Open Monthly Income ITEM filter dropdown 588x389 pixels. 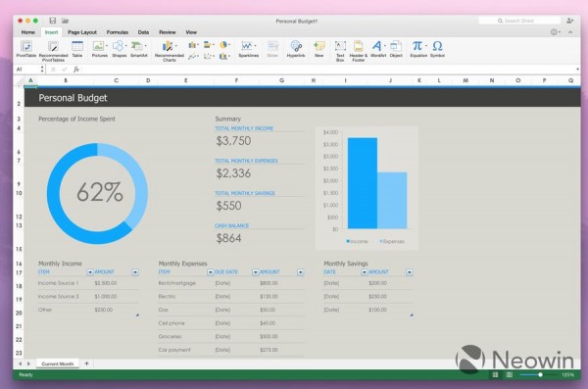pyautogui.click(x=90, y=272)
